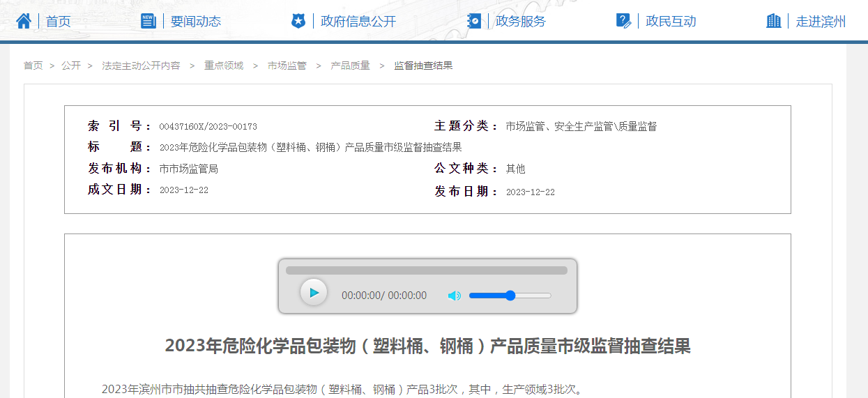
Task: Click the news icon beside 要闻动态
Action: click(149, 21)
